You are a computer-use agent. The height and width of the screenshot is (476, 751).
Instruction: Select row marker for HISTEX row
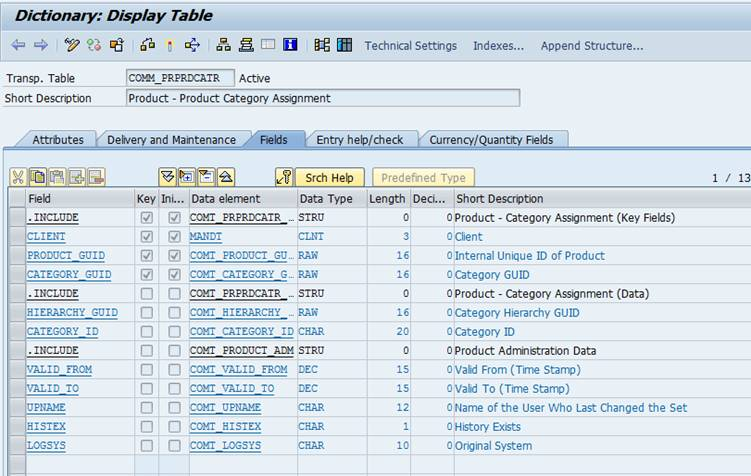pyautogui.click(x=17, y=427)
